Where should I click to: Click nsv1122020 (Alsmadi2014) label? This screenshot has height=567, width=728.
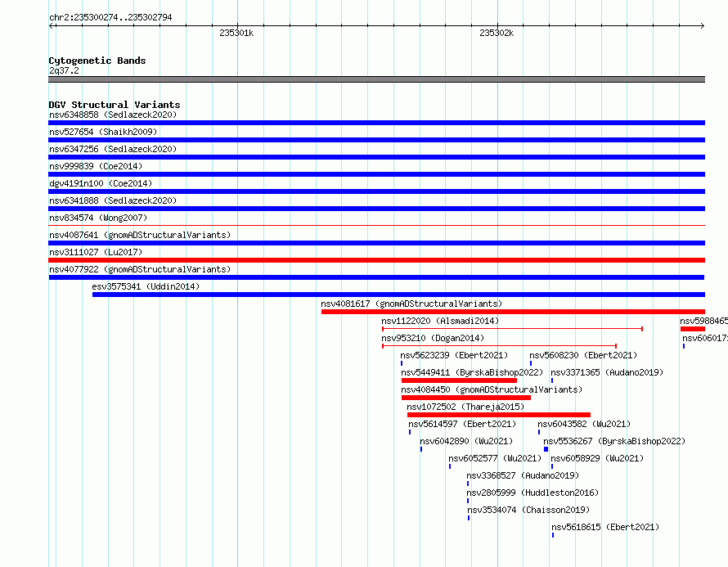tap(440, 321)
